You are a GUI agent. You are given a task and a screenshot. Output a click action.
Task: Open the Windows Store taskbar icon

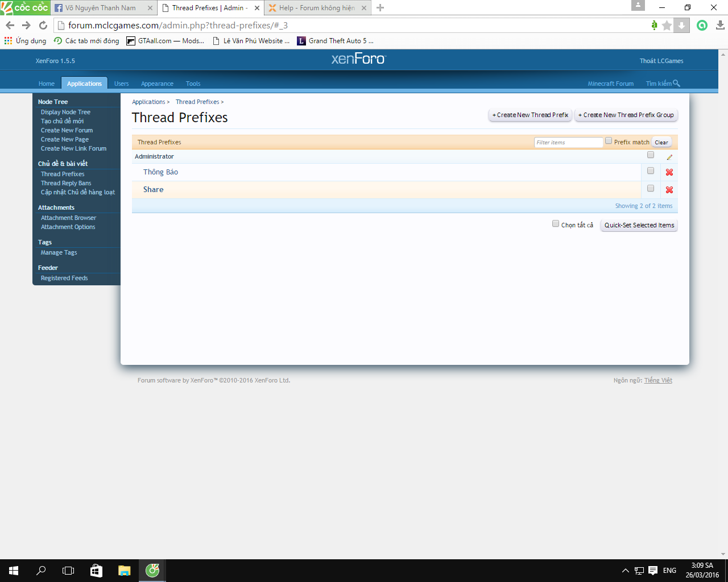click(96, 571)
